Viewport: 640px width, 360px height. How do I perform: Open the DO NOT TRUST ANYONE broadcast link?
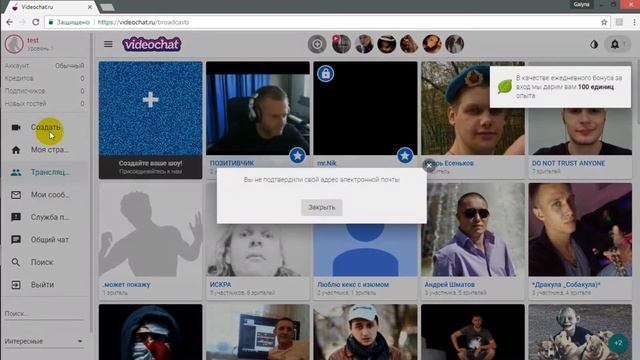click(568, 163)
